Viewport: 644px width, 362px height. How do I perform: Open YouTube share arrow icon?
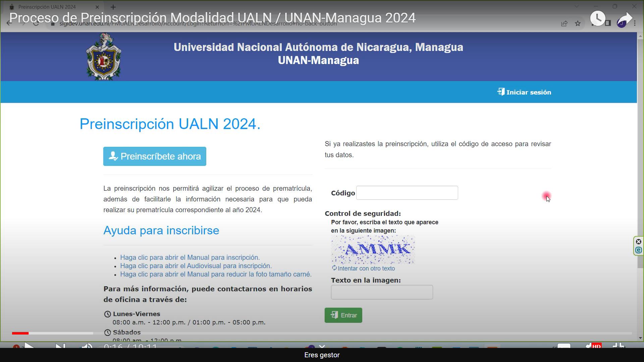[625, 18]
